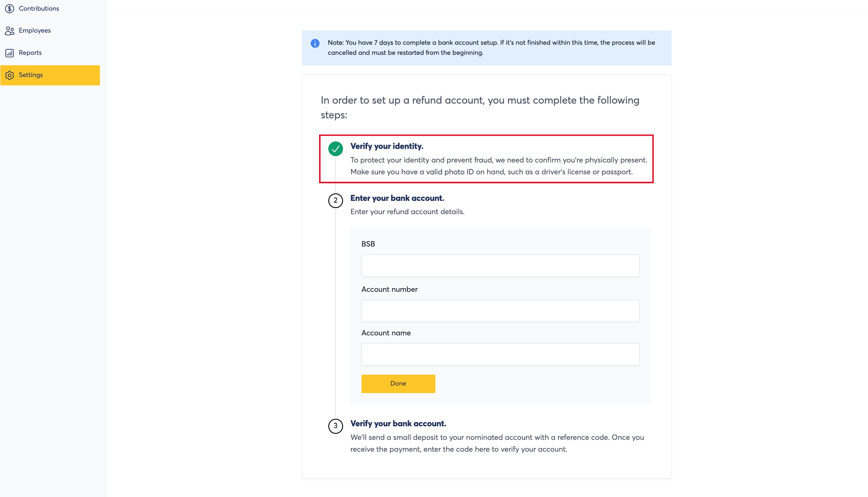Click the 7 days bank setup note banner text
This screenshot has width=868, height=497.
(491, 48)
